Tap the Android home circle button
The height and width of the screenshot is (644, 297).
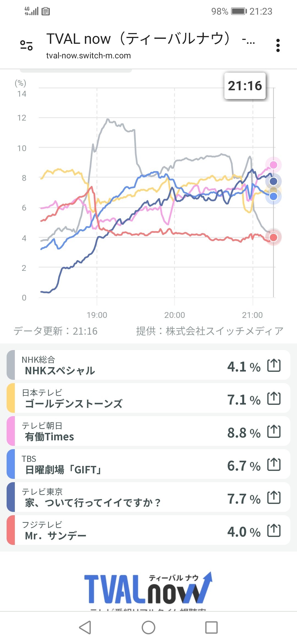tap(148, 627)
